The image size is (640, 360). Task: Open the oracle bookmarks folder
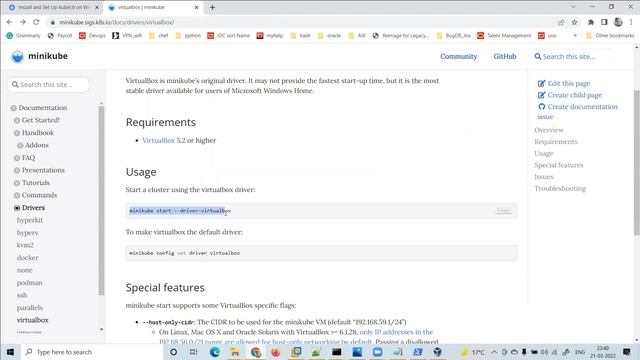point(329,36)
